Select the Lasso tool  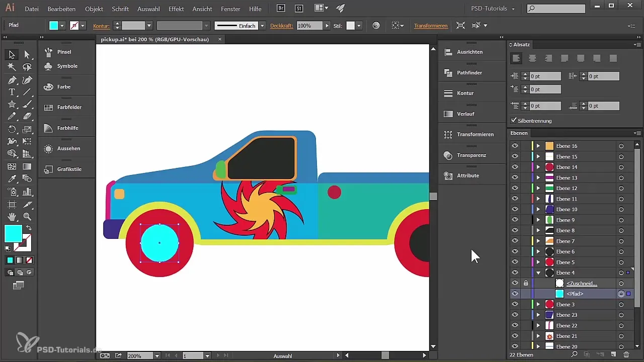click(27, 67)
